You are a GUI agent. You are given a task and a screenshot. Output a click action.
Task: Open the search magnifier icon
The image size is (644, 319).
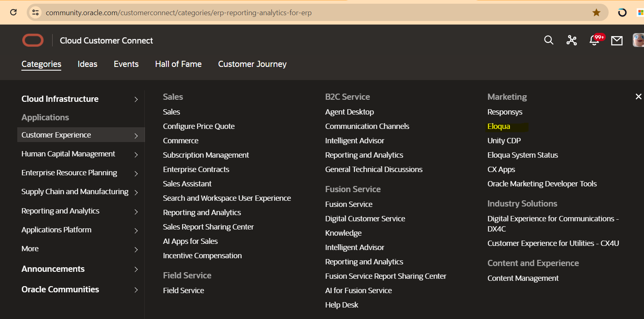549,40
